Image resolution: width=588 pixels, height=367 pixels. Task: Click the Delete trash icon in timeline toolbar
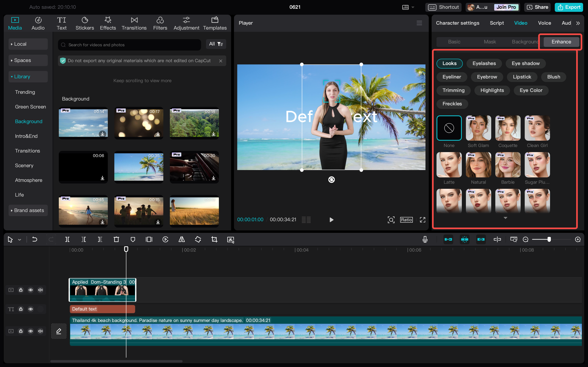[116, 240]
